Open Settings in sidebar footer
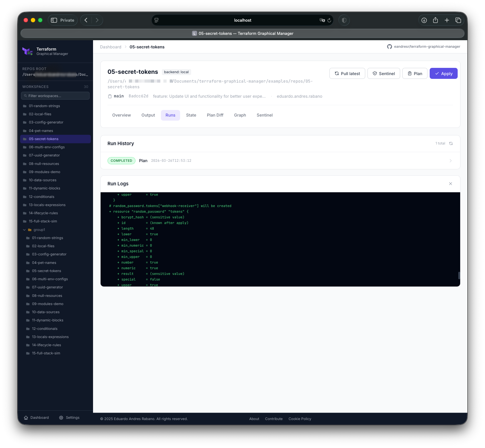Viewport: 485px width, 448px height. coord(69,418)
